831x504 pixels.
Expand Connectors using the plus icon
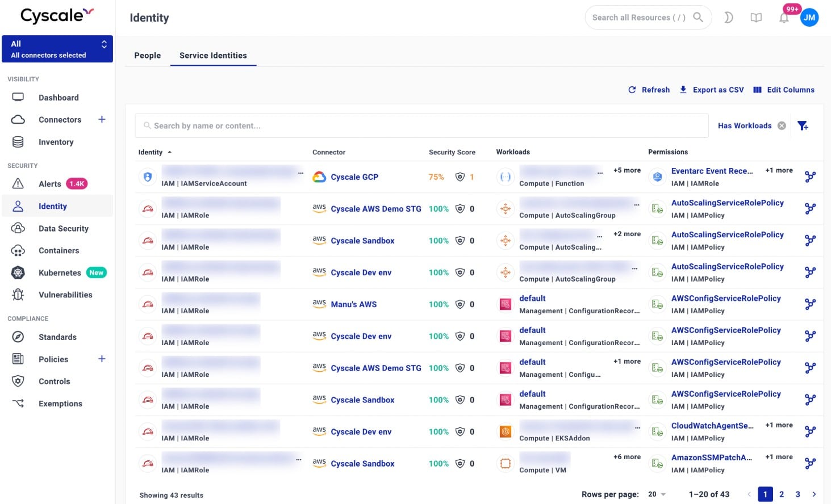coord(102,120)
